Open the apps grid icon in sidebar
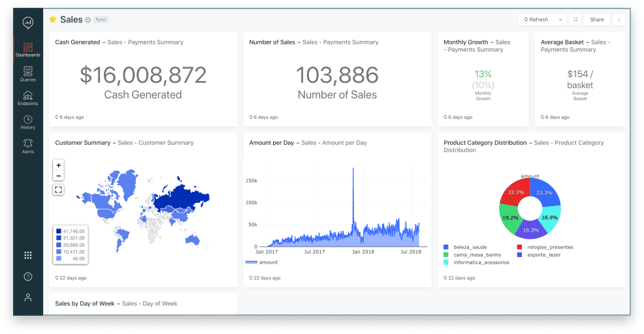644x334 pixels. click(28, 255)
